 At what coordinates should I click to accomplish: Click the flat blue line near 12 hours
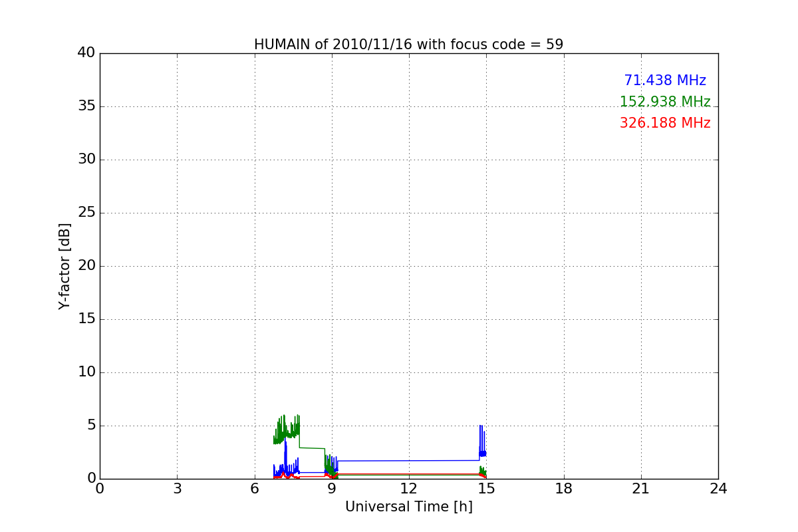click(408, 460)
